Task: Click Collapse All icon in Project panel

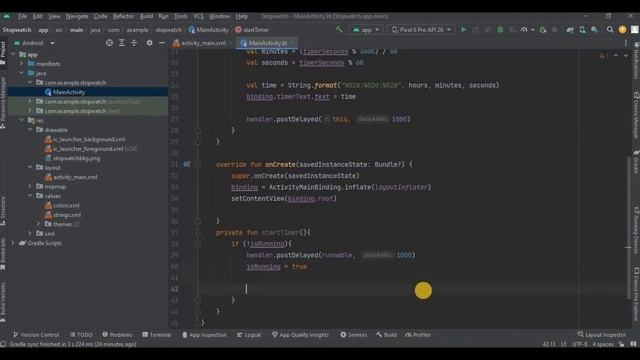Action: 134,43
